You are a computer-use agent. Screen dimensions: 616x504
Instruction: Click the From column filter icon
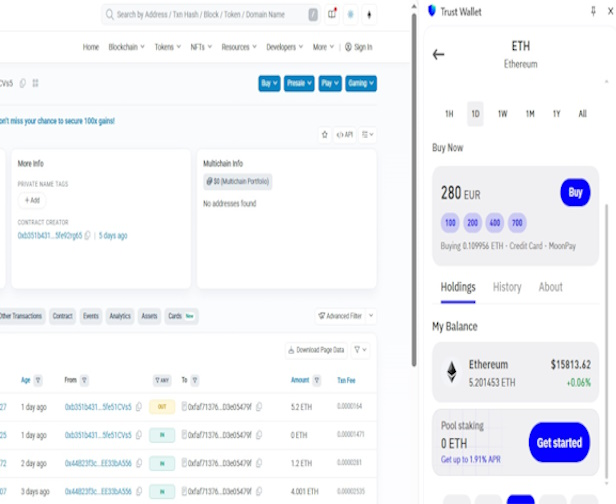tap(84, 380)
